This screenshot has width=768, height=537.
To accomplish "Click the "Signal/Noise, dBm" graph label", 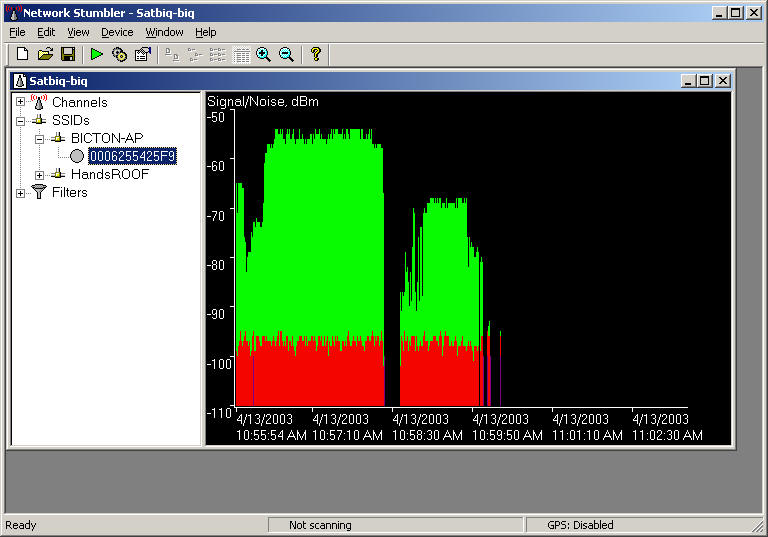I will tap(263, 101).
